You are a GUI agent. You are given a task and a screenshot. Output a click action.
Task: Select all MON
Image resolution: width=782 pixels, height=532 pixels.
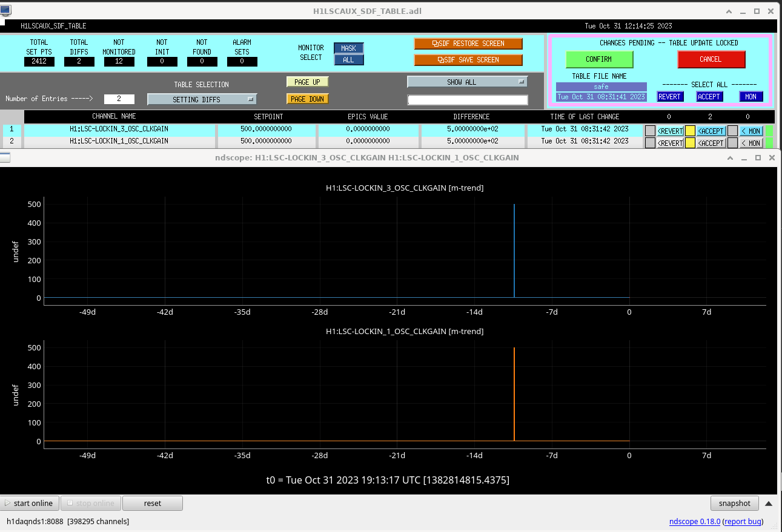(751, 97)
